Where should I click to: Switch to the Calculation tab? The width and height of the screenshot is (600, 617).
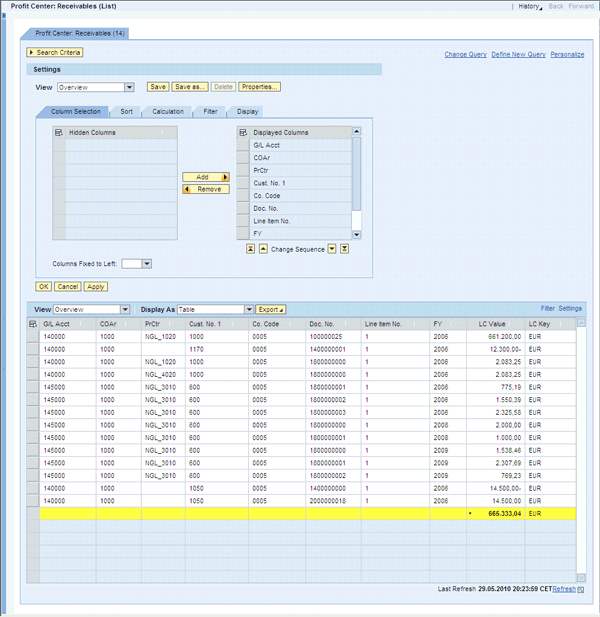pyautogui.click(x=167, y=111)
